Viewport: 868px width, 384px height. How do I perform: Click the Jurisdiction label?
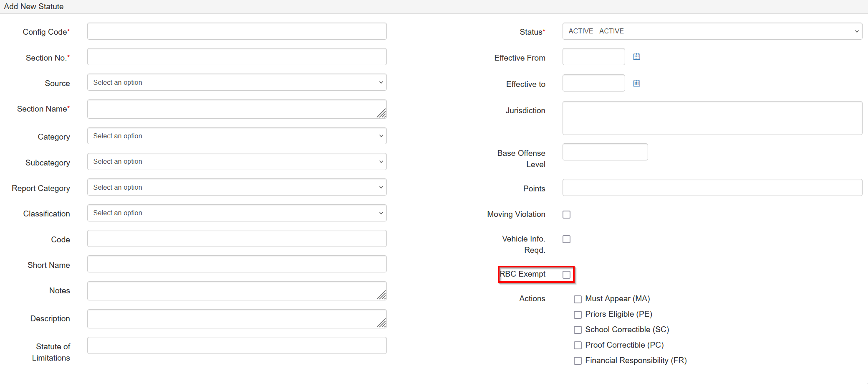point(525,110)
